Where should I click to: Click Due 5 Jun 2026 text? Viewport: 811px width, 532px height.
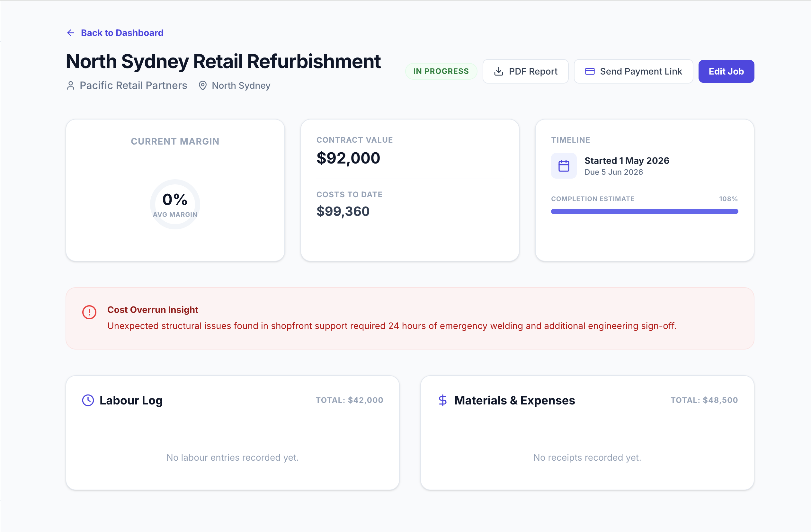[614, 172]
